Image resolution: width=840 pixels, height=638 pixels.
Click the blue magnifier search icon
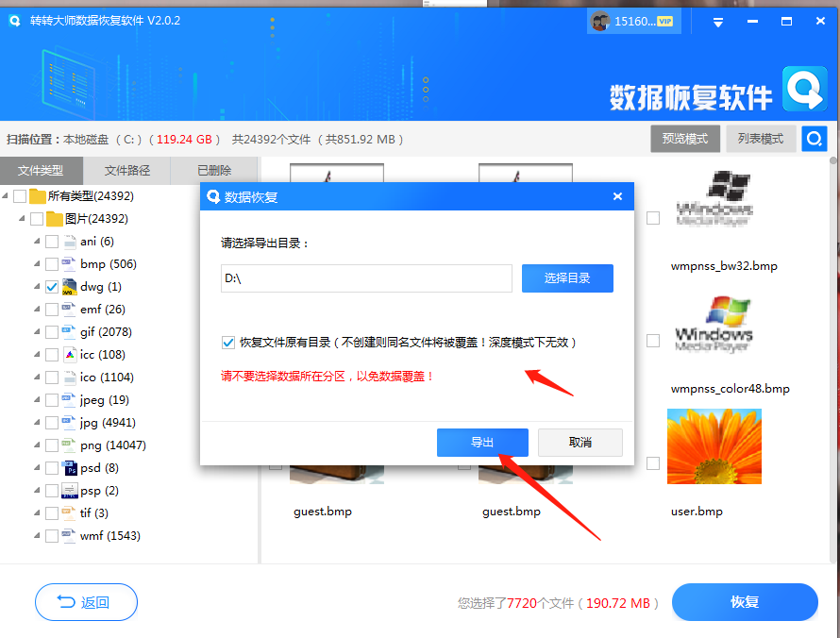[x=814, y=138]
